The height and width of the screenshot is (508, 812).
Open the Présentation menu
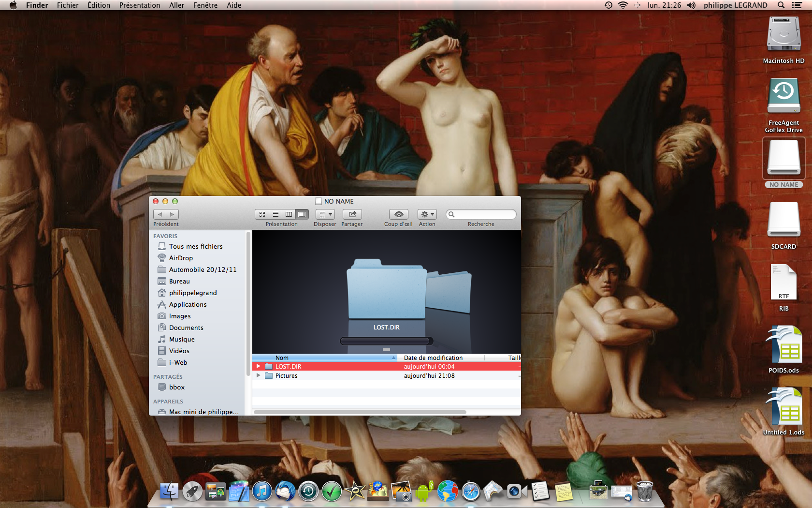[x=140, y=5]
